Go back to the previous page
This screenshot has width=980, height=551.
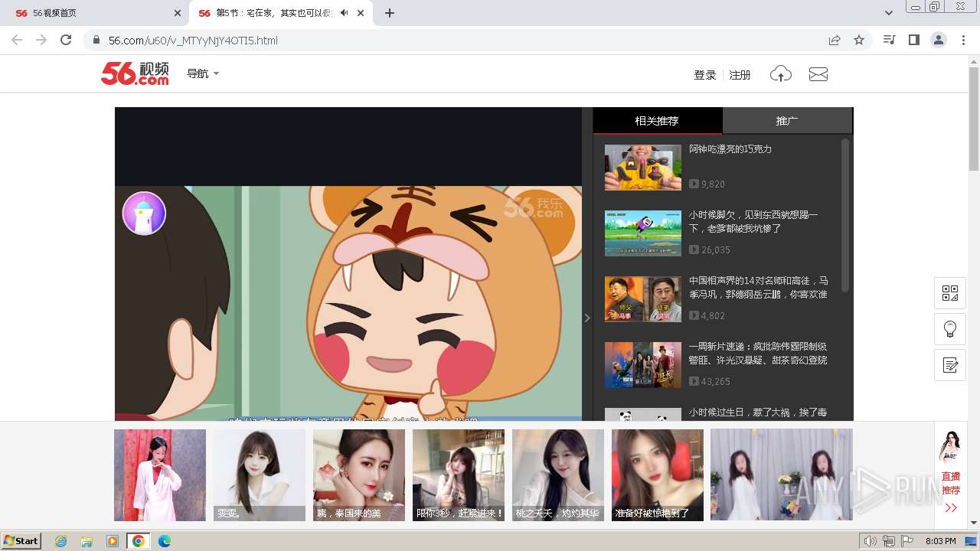pos(17,40)
